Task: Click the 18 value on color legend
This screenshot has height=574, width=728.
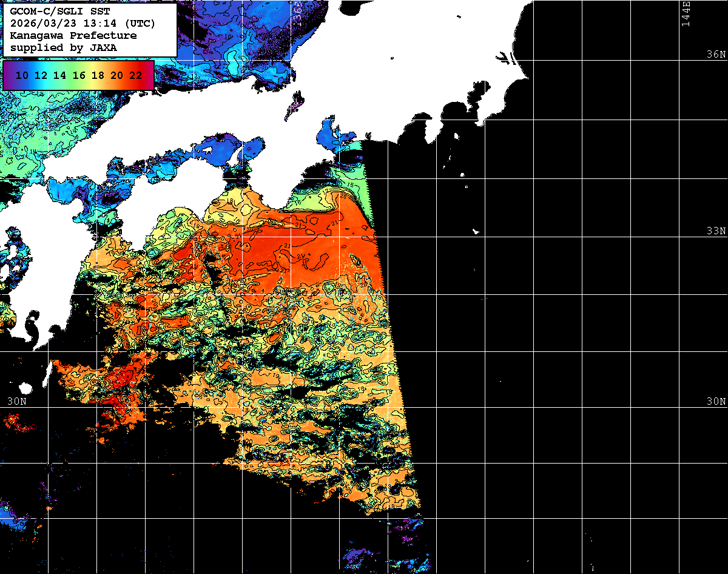Action: pyautogui.click(x=98, y=75)
